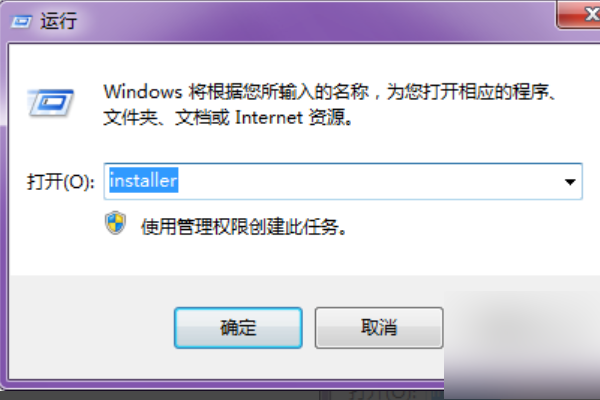
Task: Click the 确定 button
Action: coord(238,328)
